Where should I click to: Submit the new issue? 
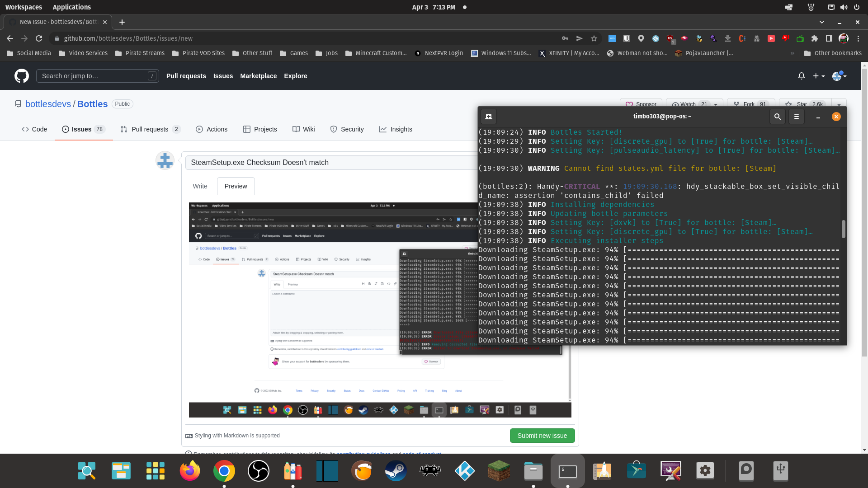[542, 435]
